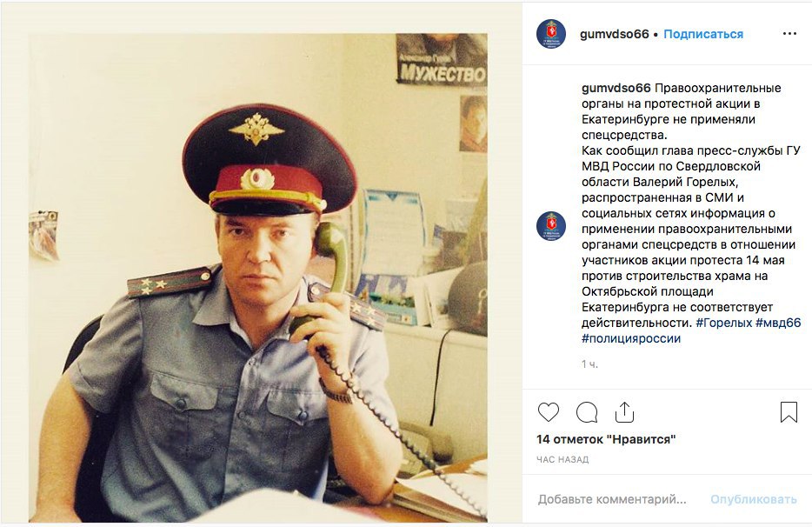View who liked via 14 отметок "Нравится"
Viewport: 812px width, 527px height.
(606, 439)
